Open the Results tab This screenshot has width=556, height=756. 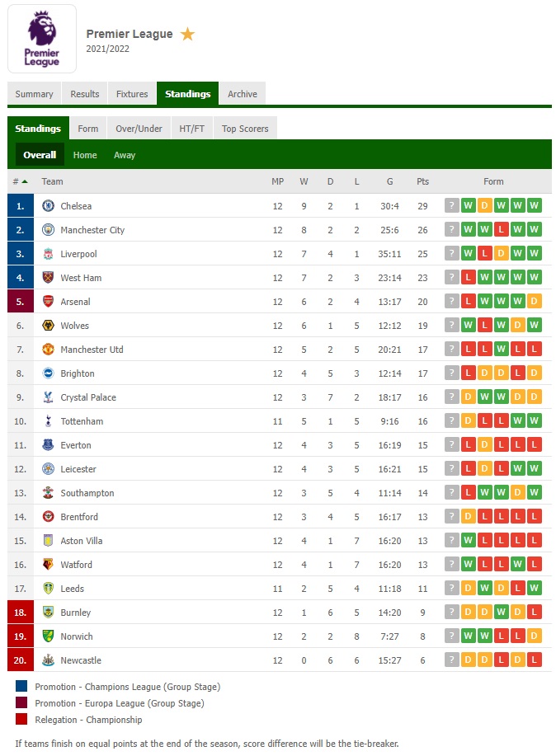click(x=85, y=94)
